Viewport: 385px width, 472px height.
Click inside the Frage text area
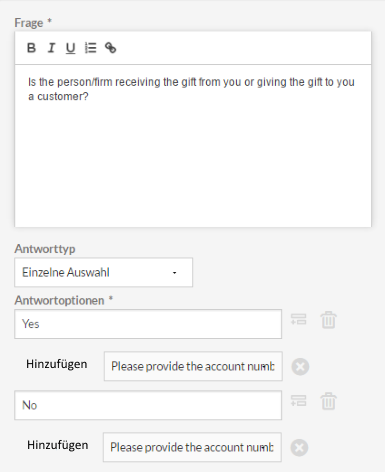click(x=193, y=146)
